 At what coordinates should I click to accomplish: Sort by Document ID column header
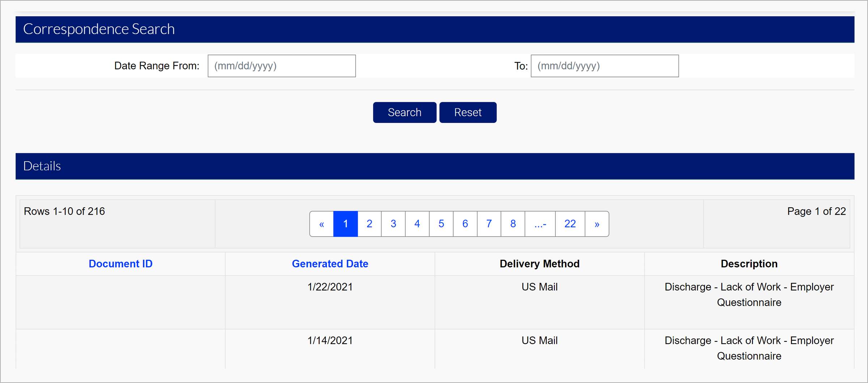click(120, 264)
